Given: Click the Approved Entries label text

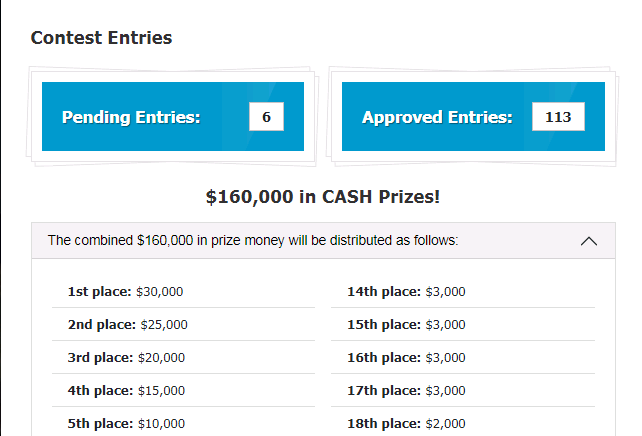Looking at the screenshot, I should [437, 117].
